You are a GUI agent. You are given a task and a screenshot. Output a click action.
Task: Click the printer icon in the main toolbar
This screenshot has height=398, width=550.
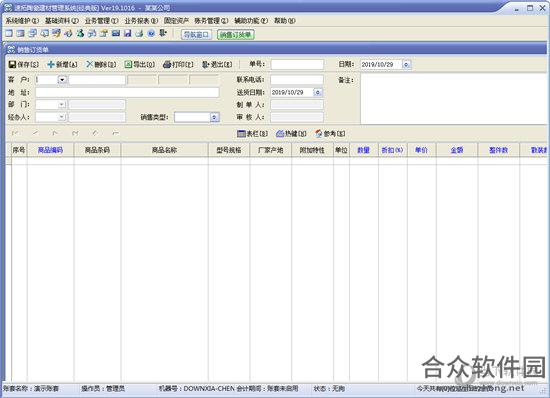[x=139, y=34]
